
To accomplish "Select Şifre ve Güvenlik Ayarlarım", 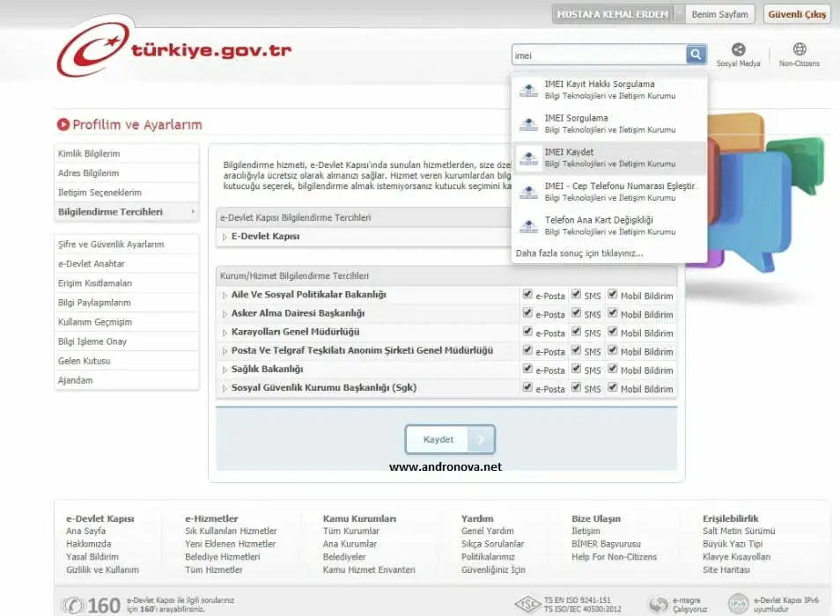I will (127, 244).
